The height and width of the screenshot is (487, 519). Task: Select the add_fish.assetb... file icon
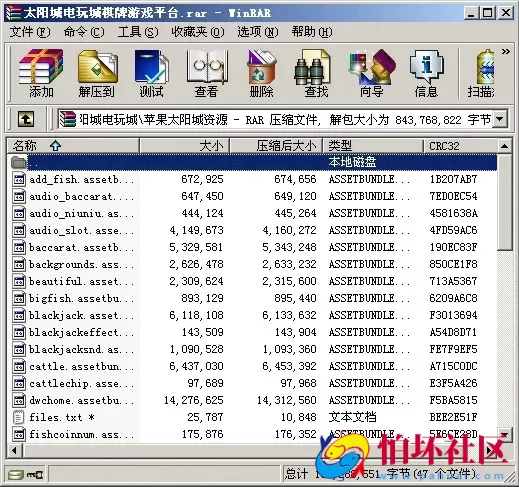(19, 179)
